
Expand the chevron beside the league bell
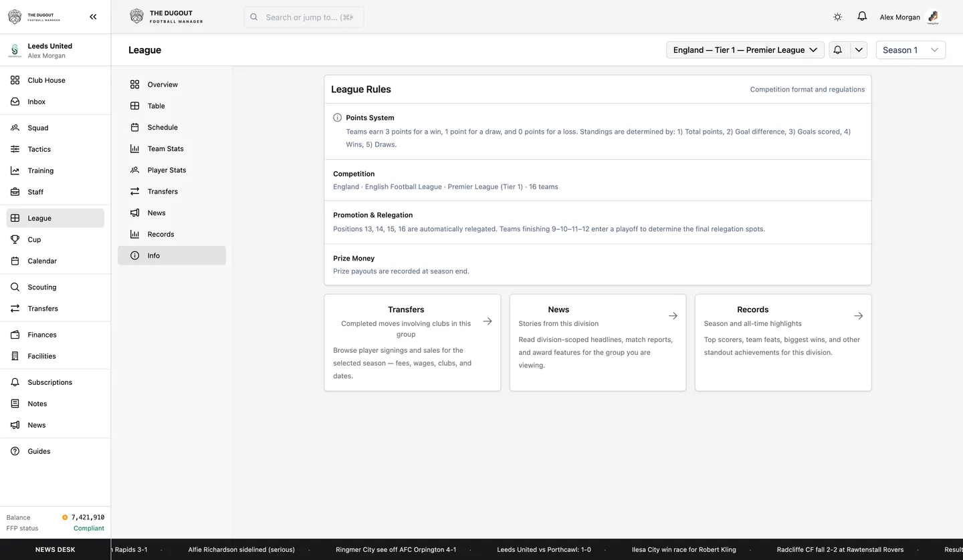click(x=859, y=50)
